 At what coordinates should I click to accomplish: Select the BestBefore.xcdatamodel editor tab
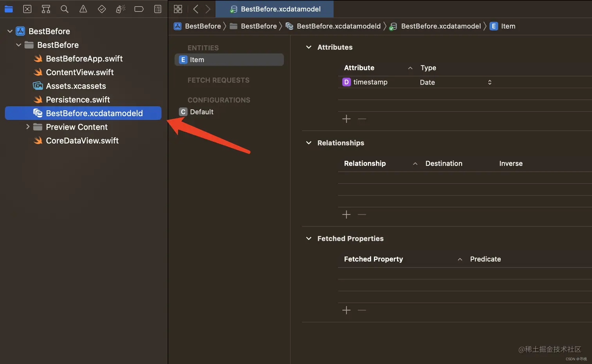click(x=275, y=9)
